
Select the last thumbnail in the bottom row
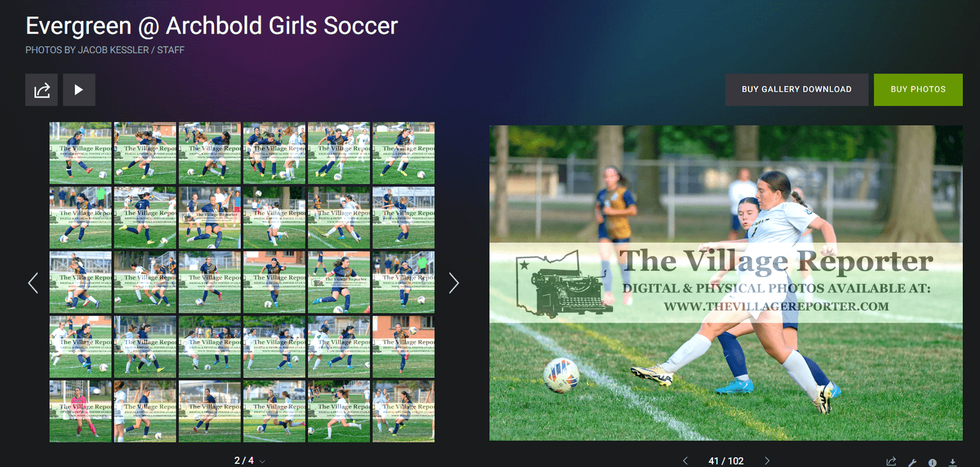click(404, 411)
